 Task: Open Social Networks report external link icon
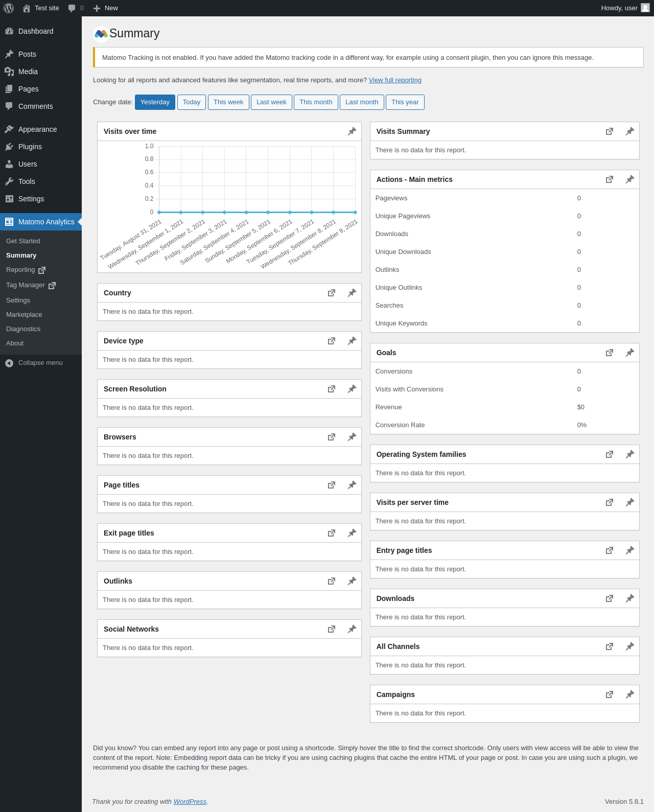(x=332, y=629)
